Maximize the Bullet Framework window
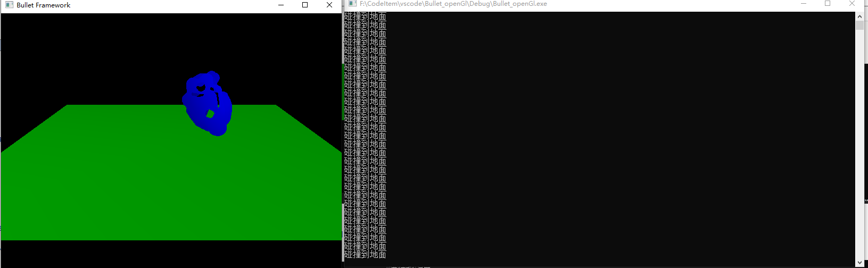This screenshot has height=268, width=868. (305, 5)
